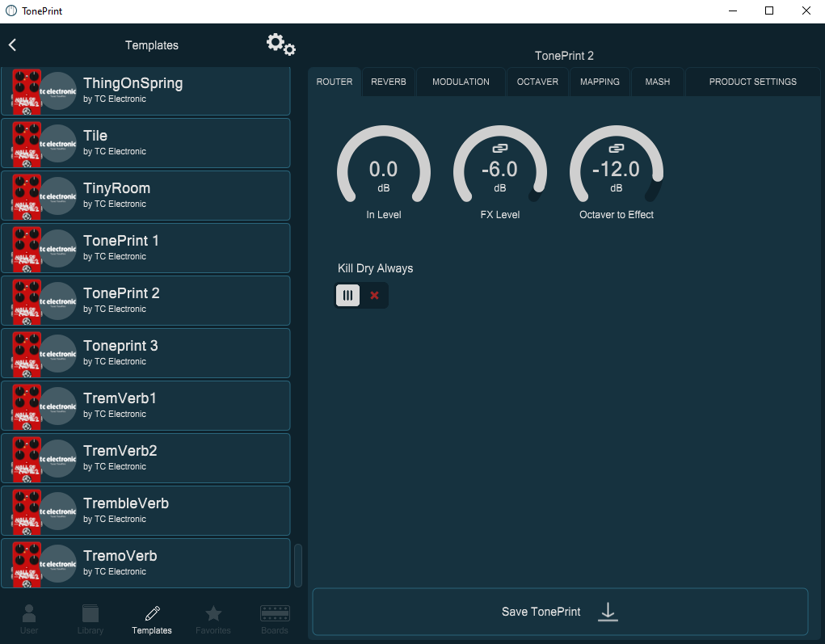Open the PRODUCT SETTINGS tab
The width and height of the screenshot is (825, 644).
tap(753, 82)
